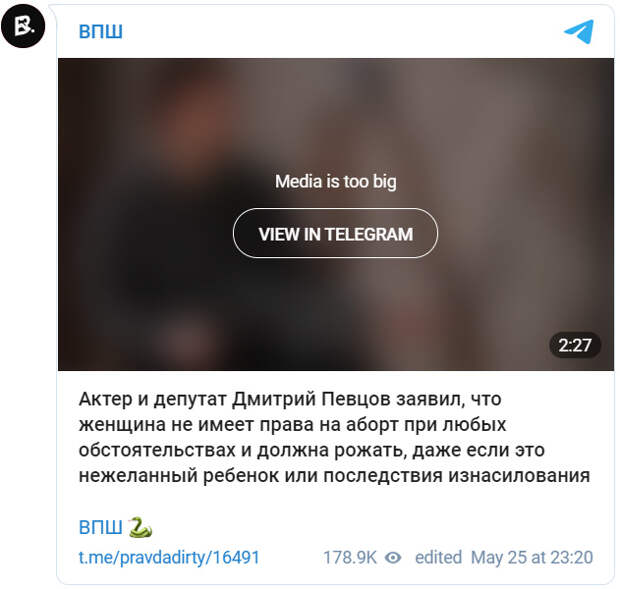Open the 'May 25 at 23:20' timestamp
Viewport: 620px width, 589px height.
click(x=532, y=558)
